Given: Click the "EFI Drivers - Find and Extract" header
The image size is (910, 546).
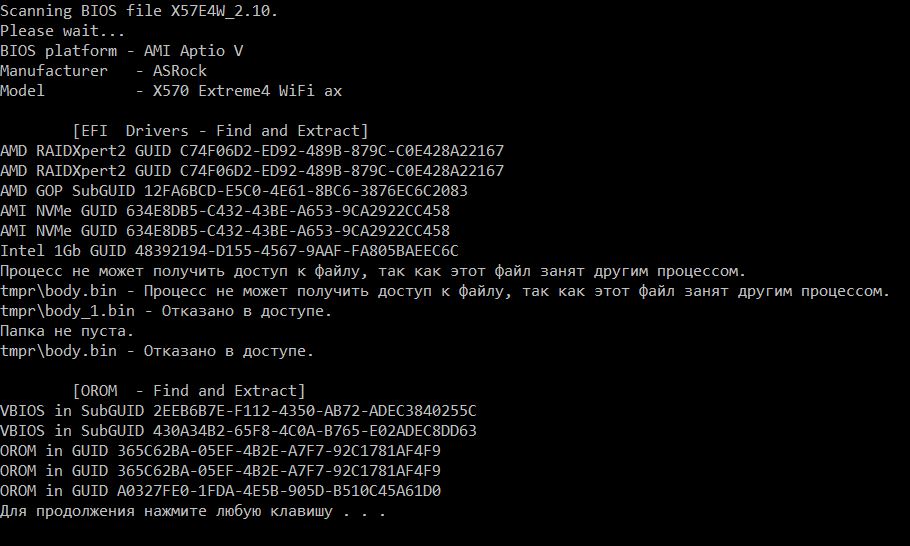Looking at the screenshot, I should (x=220, y=131).
